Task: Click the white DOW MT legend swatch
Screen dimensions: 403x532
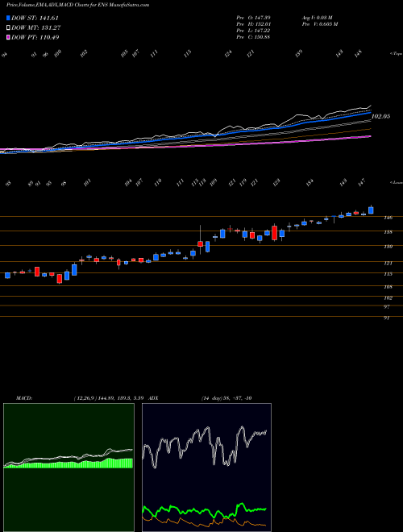Action: tap(8, 28)
